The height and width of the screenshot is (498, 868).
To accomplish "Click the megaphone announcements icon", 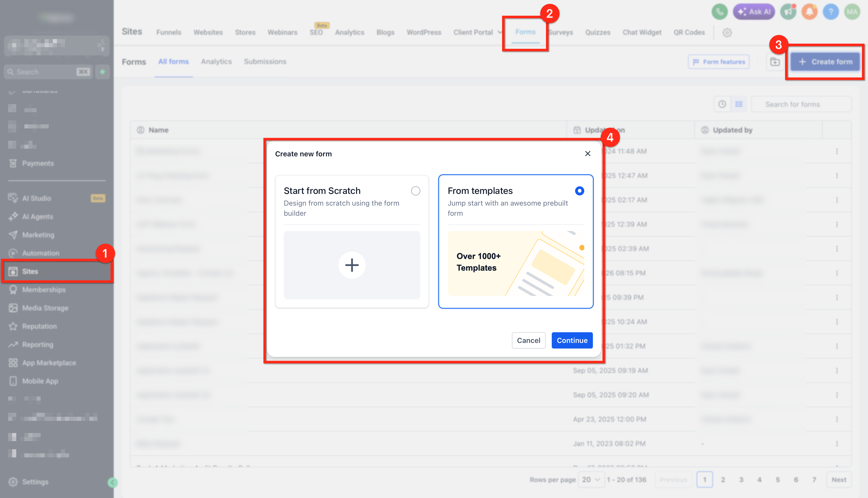I will coord(788,12).
